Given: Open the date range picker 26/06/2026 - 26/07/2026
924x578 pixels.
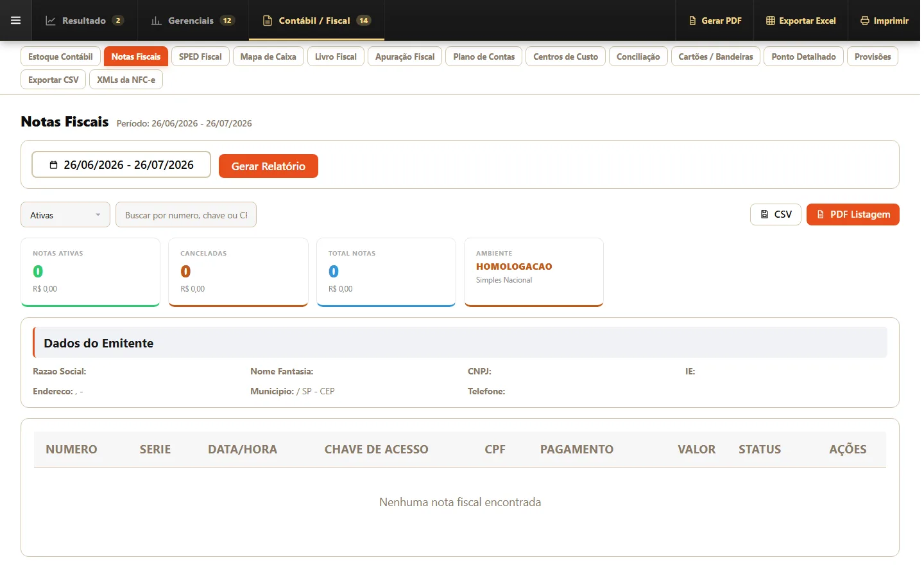Looking at the screenshot, I should (121, 164).
